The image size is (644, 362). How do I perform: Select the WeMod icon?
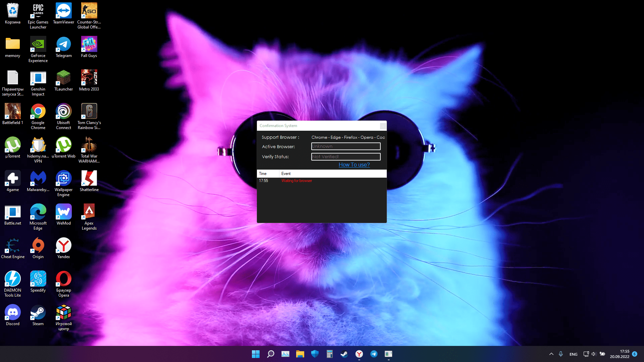63,215
